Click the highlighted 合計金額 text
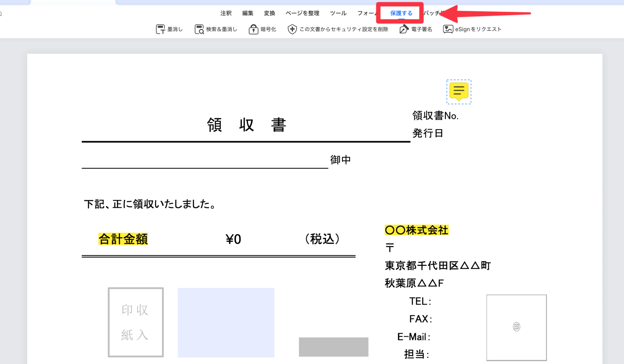The image size is (624, 364). (123, 239)
